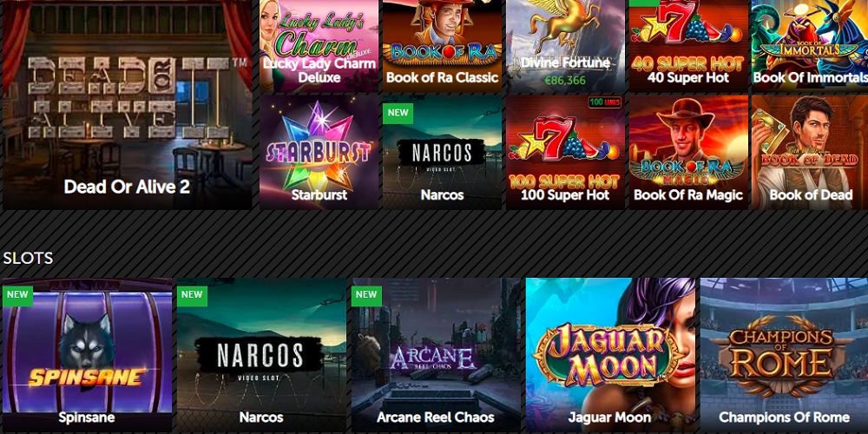Click the SLOTS section heading
Viewport: 868px width, 434px height.
click(x=28, y=258)
